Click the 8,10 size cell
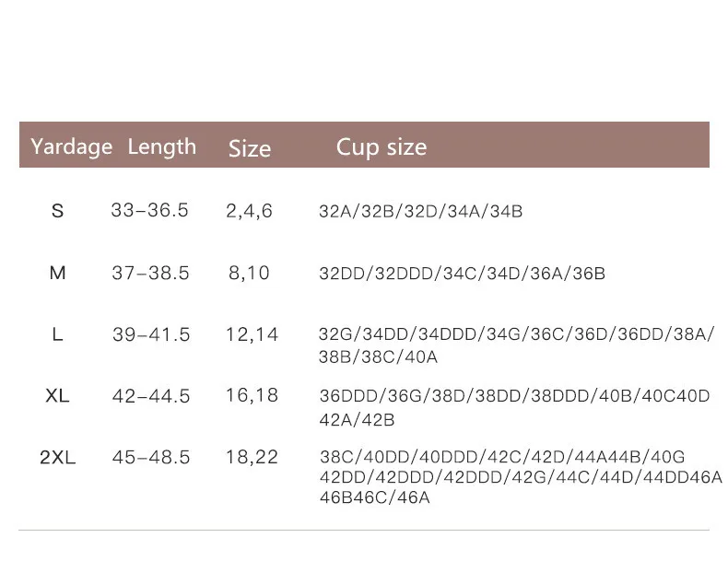Screen dimensions: 728x561 click(x=250, y=273)
